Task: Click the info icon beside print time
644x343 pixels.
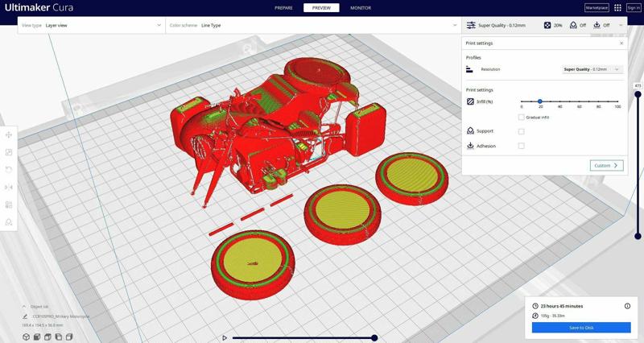Action: 627,306
